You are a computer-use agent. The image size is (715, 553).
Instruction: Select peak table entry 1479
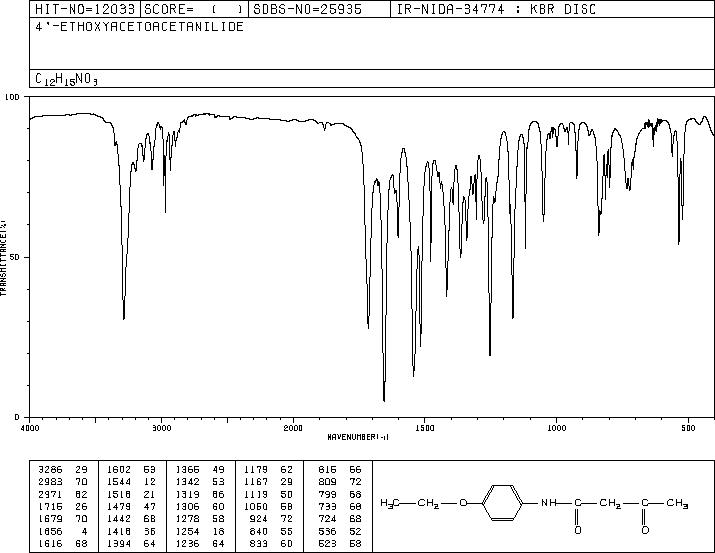coord(119,506)
